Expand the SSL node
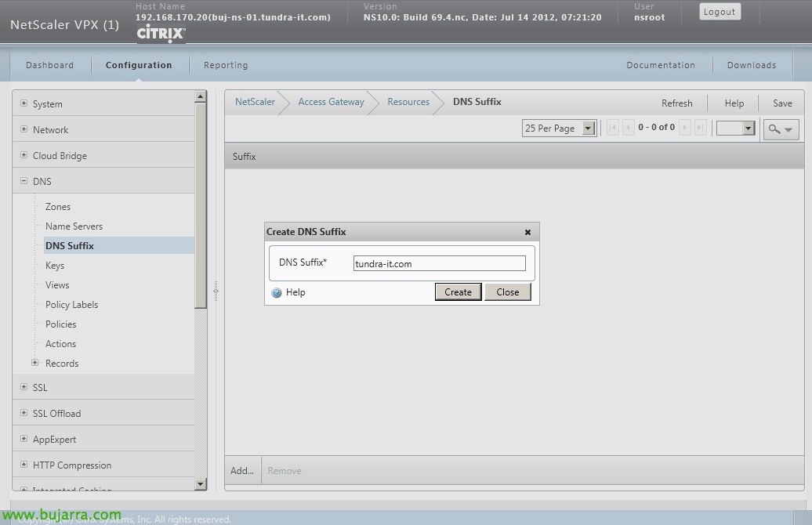The height and width of the screenshot is (525, 812). click(x=24, y=387)
